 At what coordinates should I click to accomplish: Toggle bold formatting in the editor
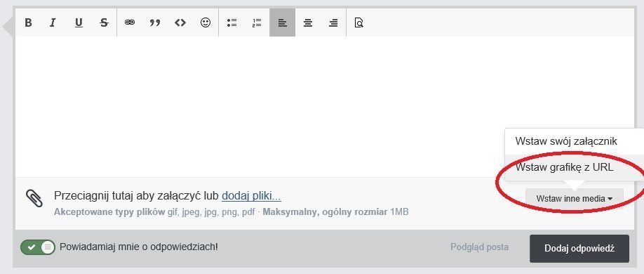[x=28, y=22]
